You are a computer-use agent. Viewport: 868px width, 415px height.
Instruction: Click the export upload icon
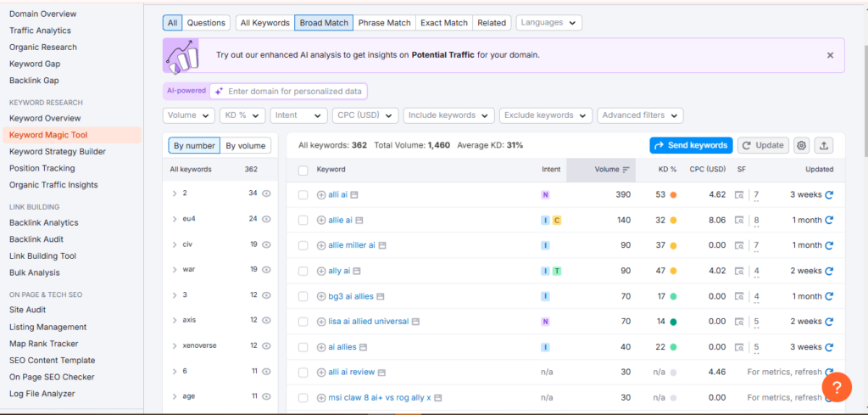(824, 146)
